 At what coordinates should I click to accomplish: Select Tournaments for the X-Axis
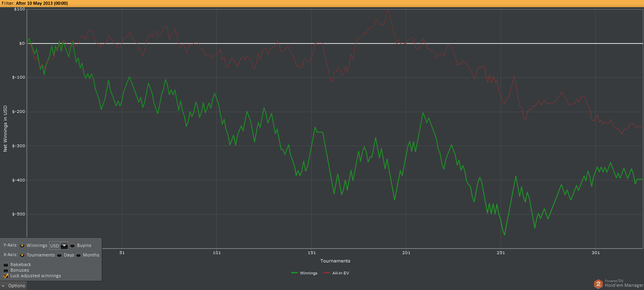[22, 255]
